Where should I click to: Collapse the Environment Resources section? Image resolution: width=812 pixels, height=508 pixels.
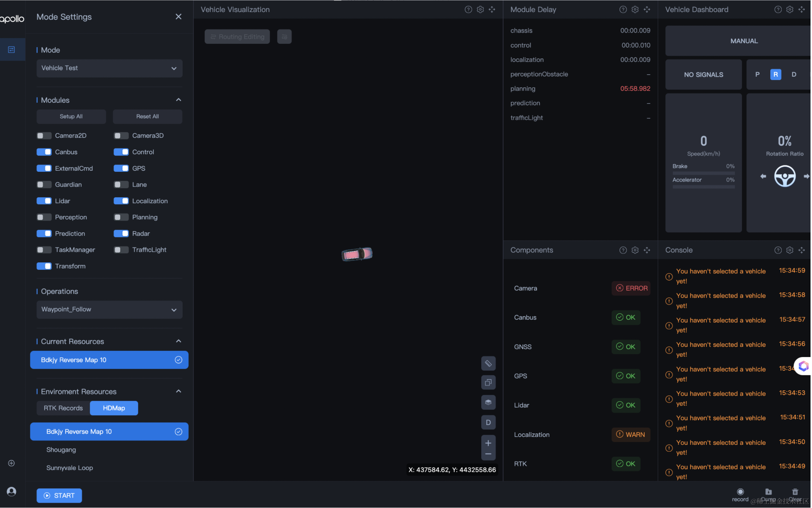tap(178, 391)
